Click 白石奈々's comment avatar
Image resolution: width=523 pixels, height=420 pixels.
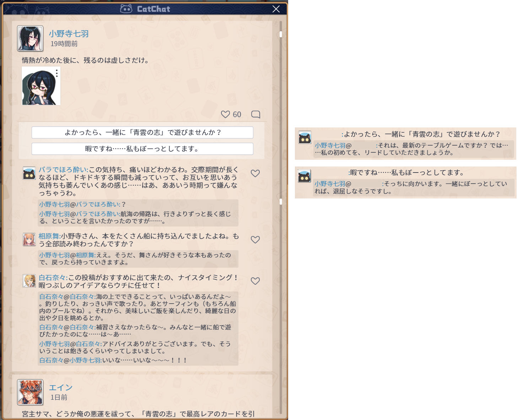click(29, 281)
